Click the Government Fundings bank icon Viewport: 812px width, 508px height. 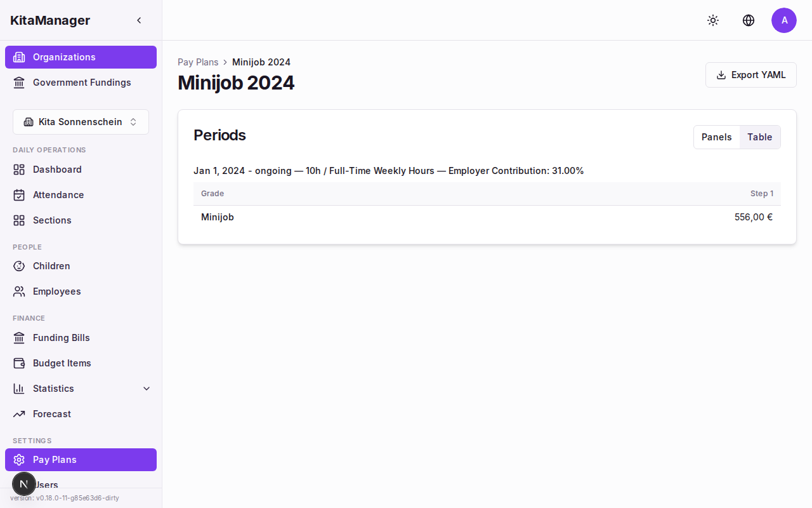19,83
